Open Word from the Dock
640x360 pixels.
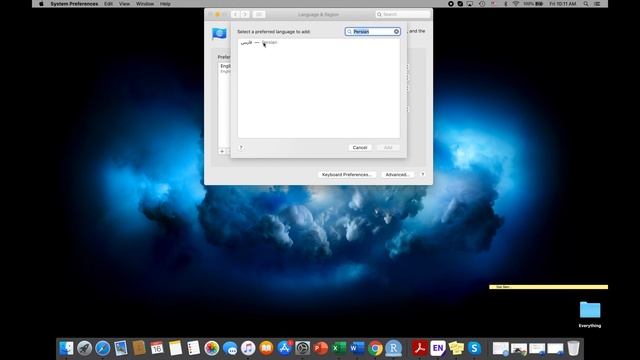(357, 348)
